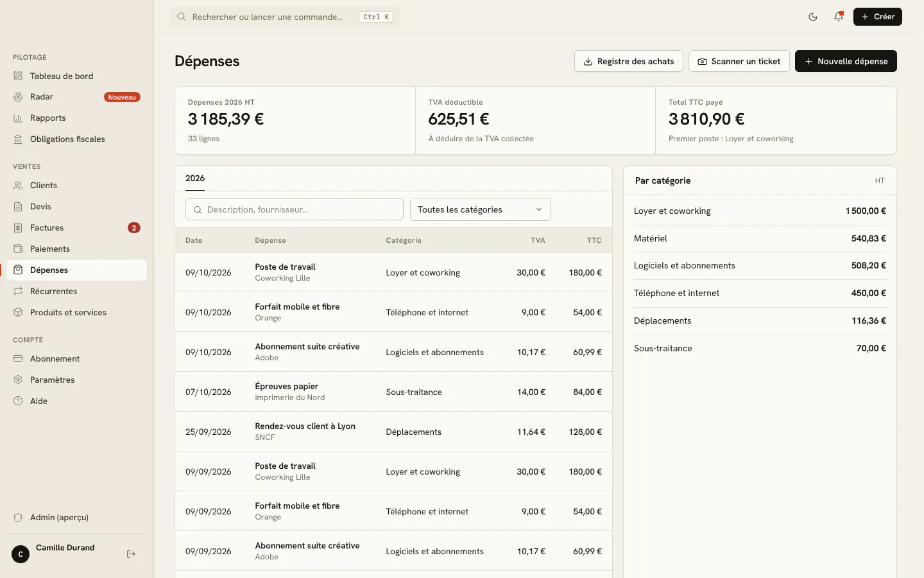Click the Scanner un ticket button
Image resolution: width=924 pixels, height=578 pixels.
click(x=739, y=61)
